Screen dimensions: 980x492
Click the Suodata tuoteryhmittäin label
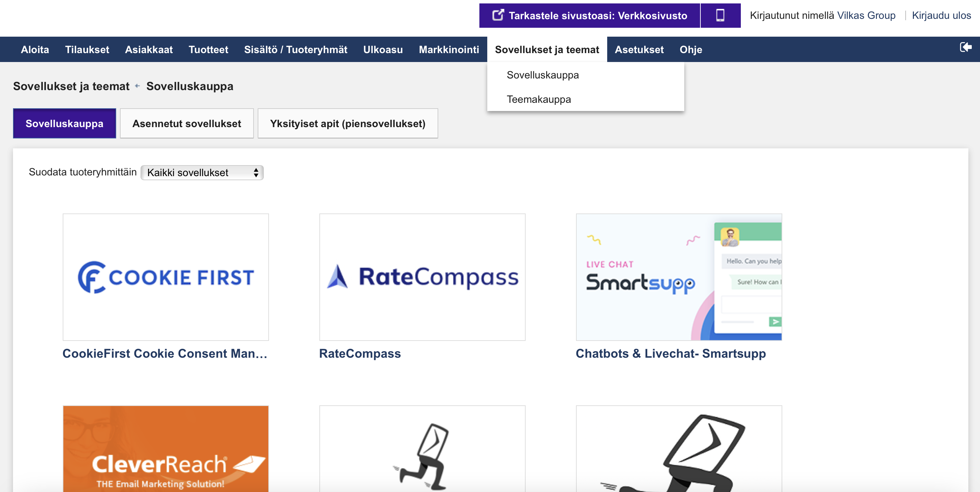point(83,172)
